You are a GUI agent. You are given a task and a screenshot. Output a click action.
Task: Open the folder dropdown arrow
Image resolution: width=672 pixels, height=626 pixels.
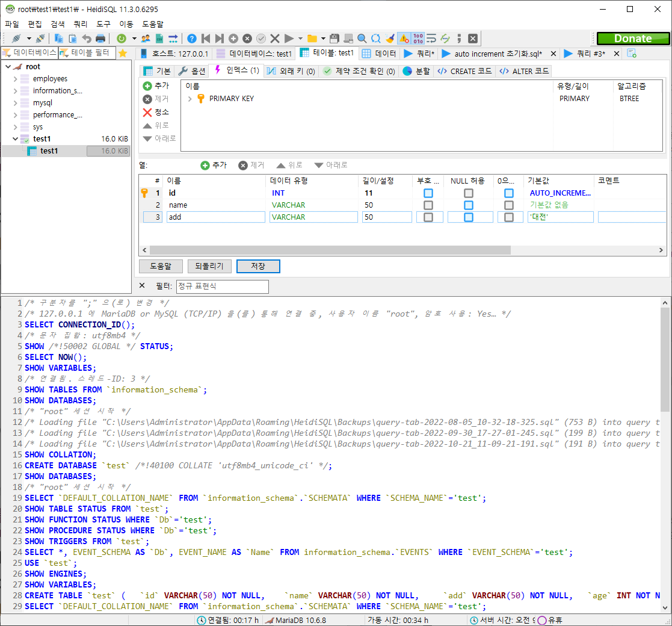(x=323, y=39)
